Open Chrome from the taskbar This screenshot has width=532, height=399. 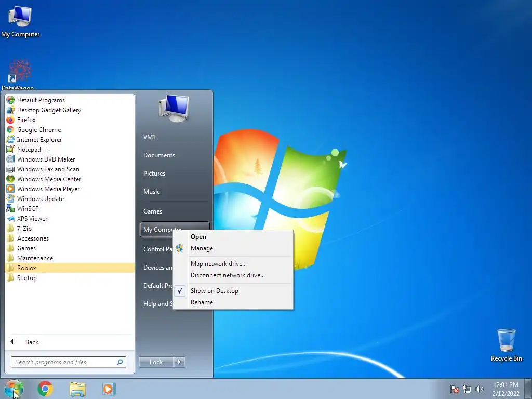(x=45, y=389)
